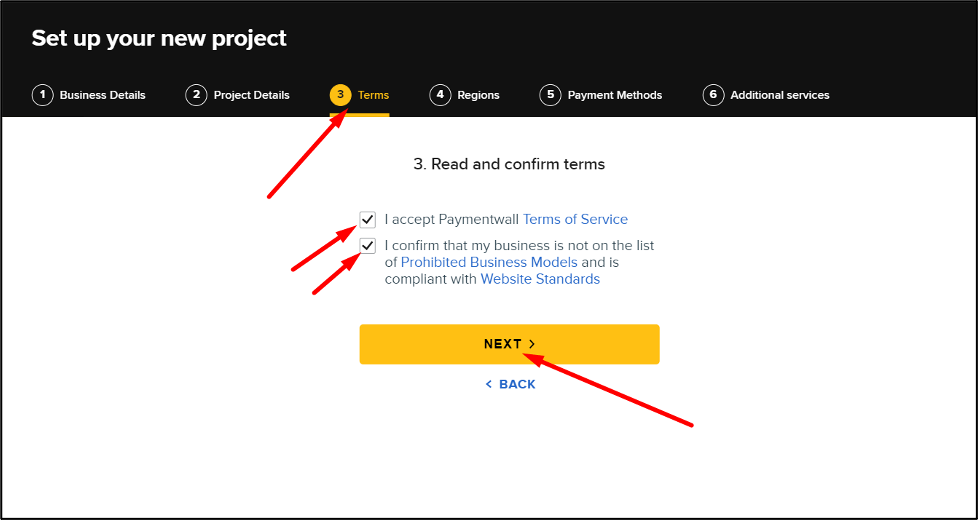This screenshot has width=979, height=520.
Task: Toggle the Prohibited Business Models confirmation checkbox
Action: pos(368,245)
